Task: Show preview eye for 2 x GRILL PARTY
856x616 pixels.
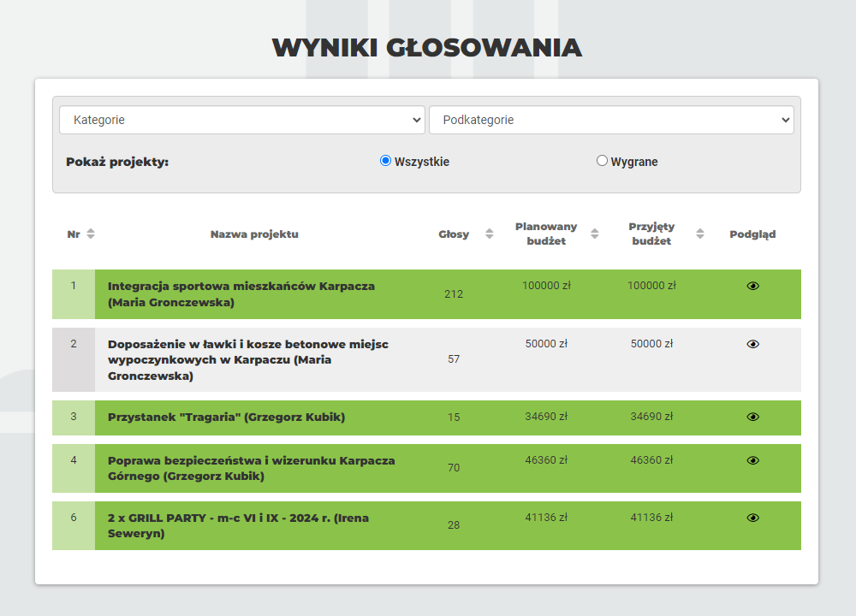Action: [x=752, y=518]
